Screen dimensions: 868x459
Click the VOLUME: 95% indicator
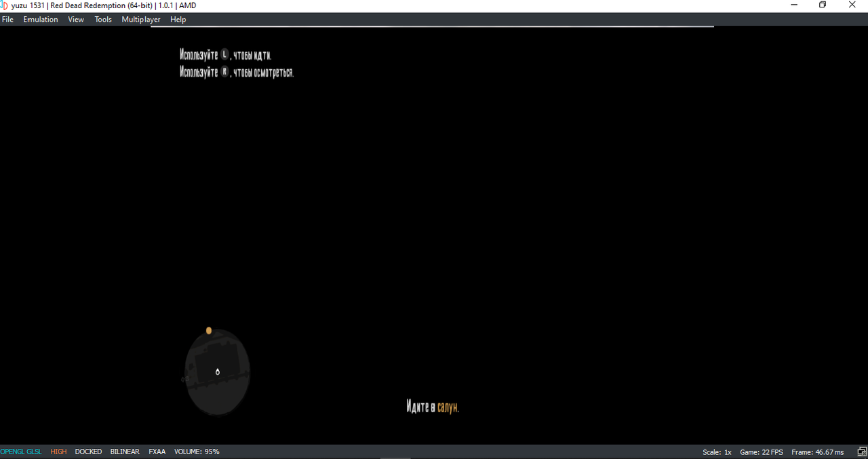pos(197,452)
